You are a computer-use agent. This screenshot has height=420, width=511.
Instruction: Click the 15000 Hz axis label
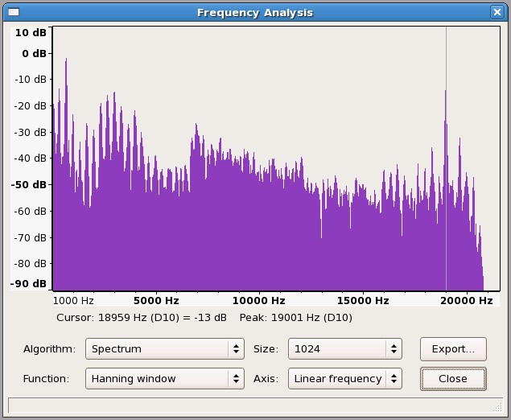(x=363, y=300)
